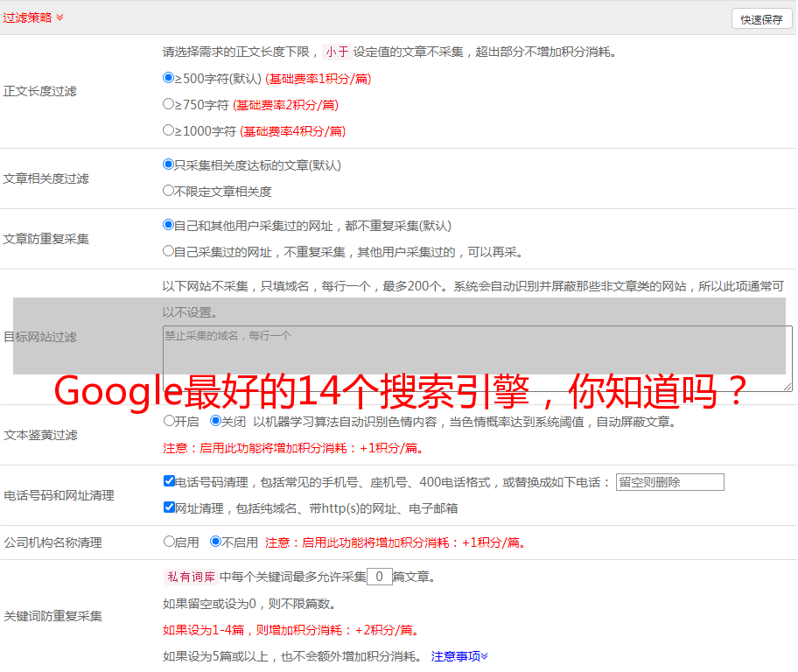Choose 不启用 for 公司机构名称清理
Image resolution: width=798 pixels, height=672 pixels.
click(x=216, y=542)
